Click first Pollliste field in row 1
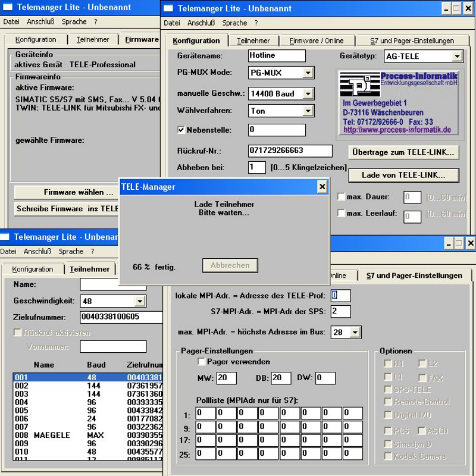476x476 pixels. [205, 413]
